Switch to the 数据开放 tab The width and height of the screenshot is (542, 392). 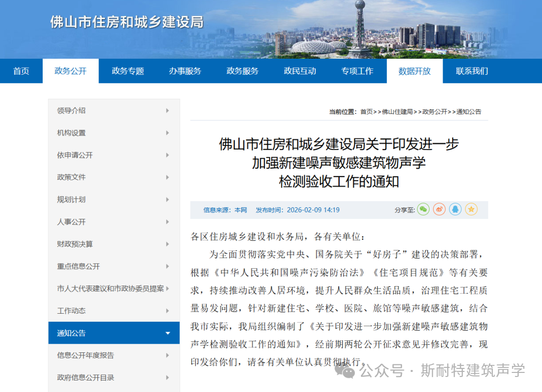point(415,71)
